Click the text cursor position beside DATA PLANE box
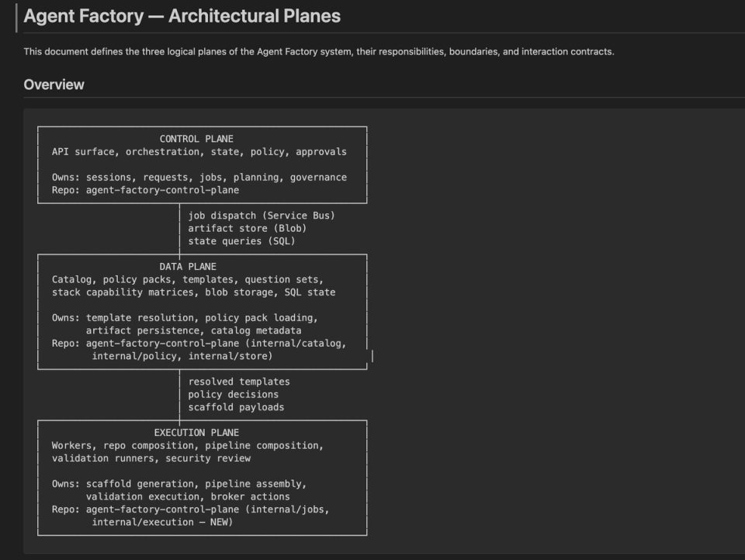 (x=372, y=355)
